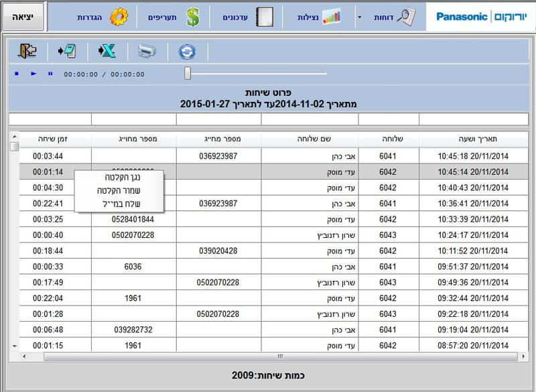Image resolution: width=536 pixels, height=392 pixels.
Task: Click the filter field above 'שם שלוחה' column
Action: tap(310, 120)
